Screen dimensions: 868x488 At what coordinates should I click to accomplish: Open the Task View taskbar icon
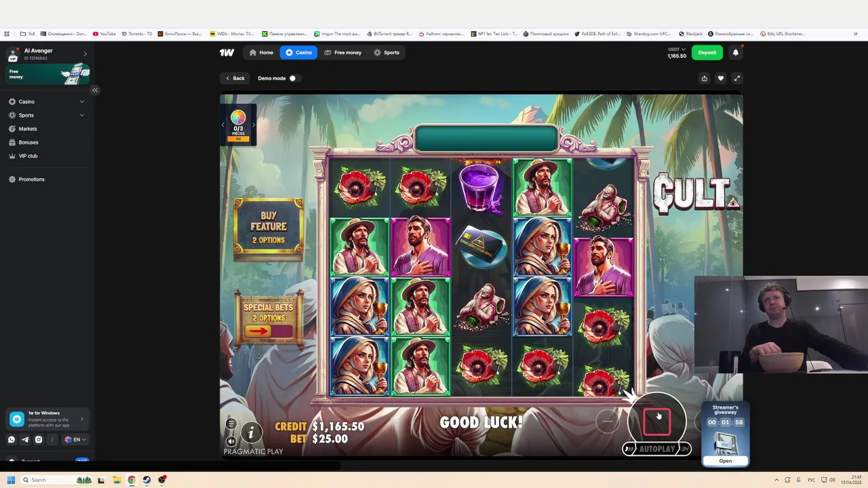coord(101,480)
